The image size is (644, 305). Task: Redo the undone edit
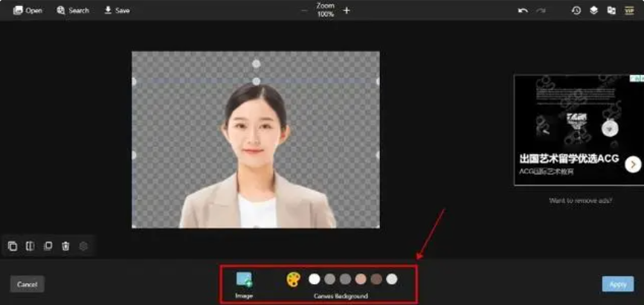click(541, 10)
